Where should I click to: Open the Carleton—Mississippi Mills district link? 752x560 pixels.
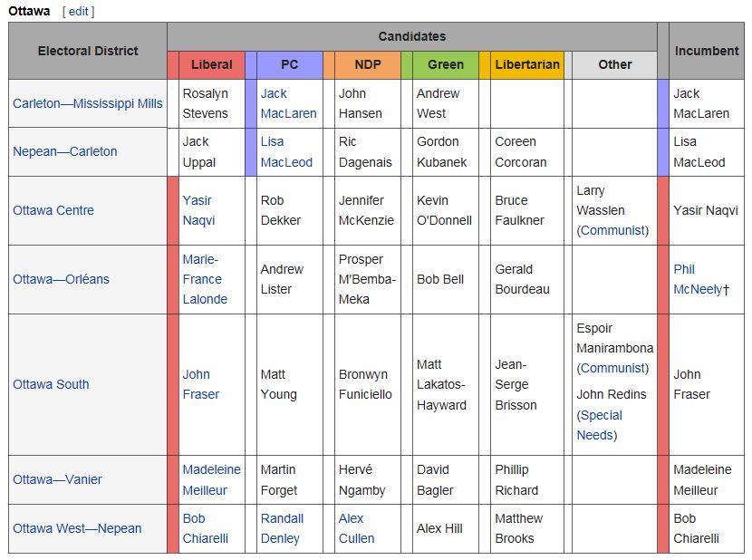(x=88, y=103)
